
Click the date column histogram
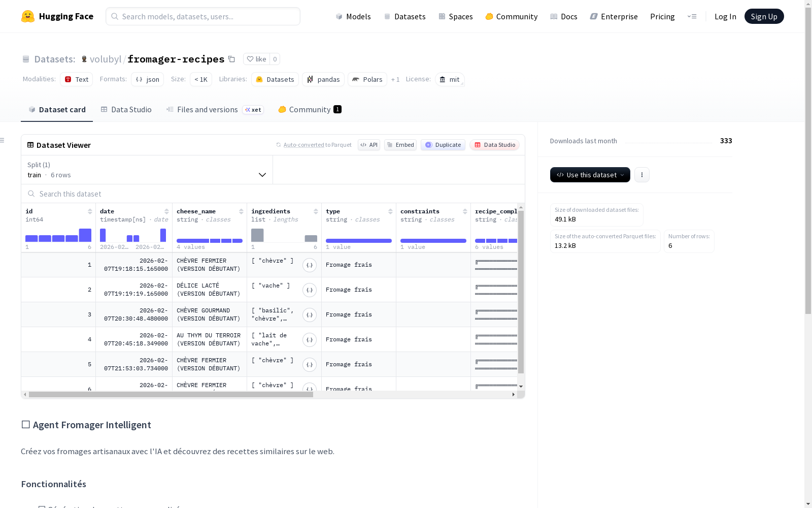(133, 235)
